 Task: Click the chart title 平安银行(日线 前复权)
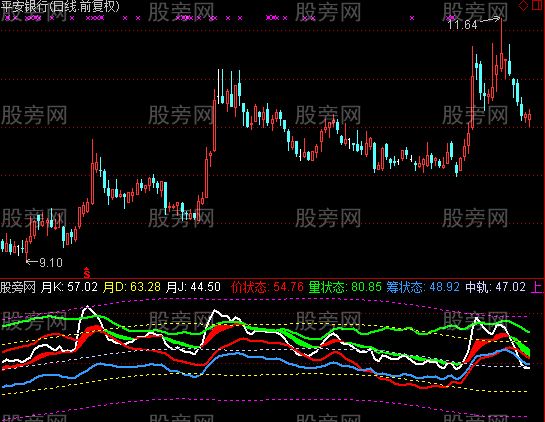point(59,6)
